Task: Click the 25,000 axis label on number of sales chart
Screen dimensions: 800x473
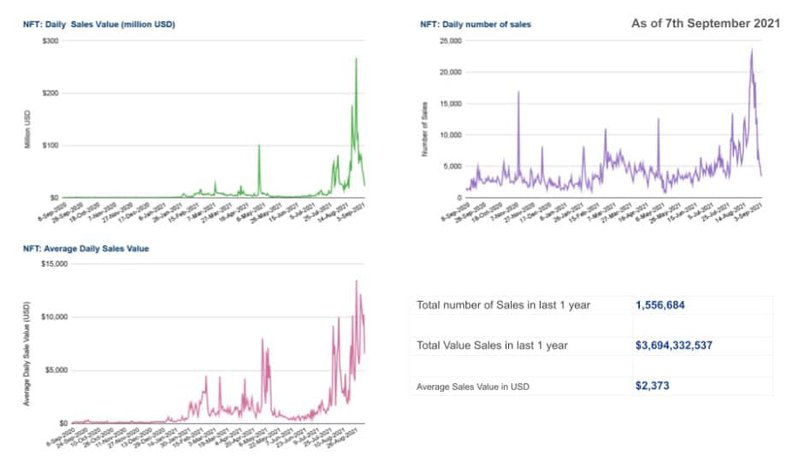Action: coord(451,41)
